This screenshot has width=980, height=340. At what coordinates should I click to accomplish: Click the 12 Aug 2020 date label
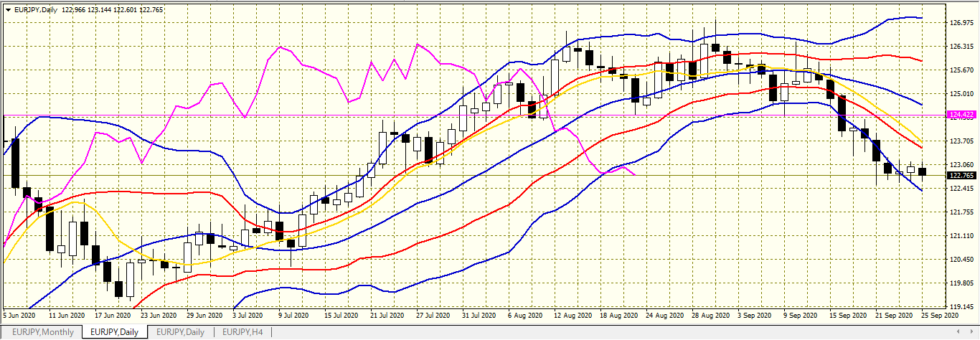[x=573, y=315]
